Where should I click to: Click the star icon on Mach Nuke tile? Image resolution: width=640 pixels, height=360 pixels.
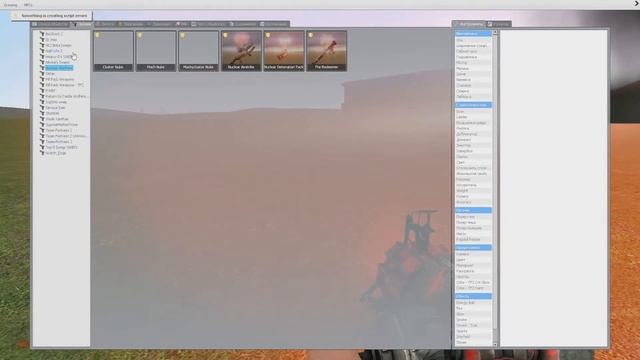tap(140, 36)
